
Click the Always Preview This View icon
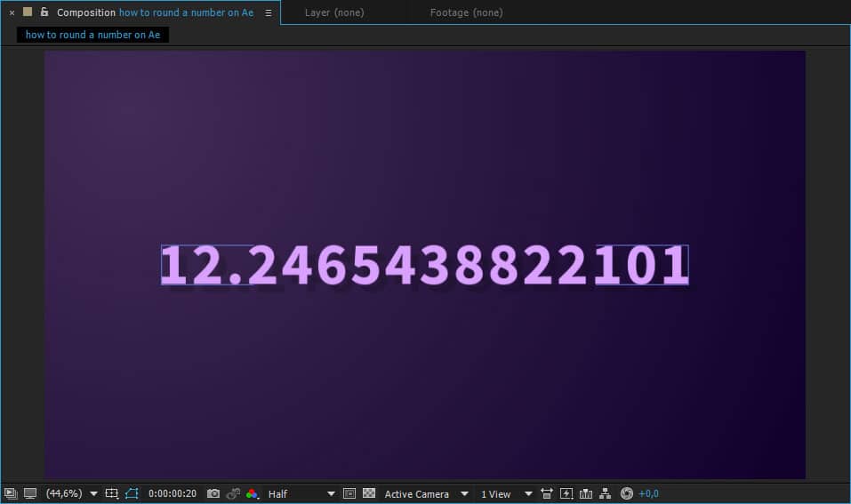pos(11,493)
